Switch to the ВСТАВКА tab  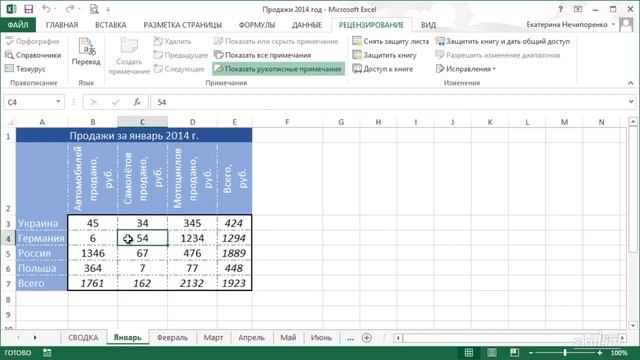[x=111, y=25]
